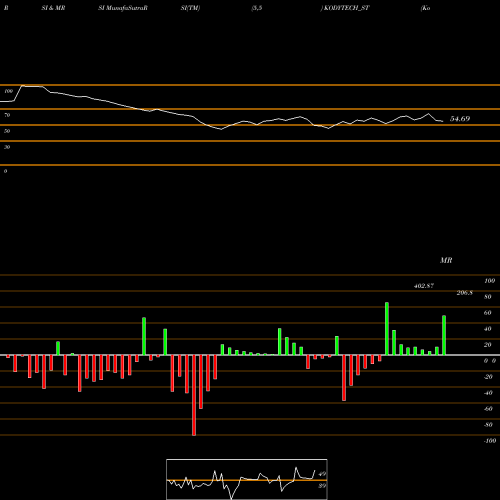Click the 'SI(TM)' header text
Screen dimensions: 500x500
190,8
